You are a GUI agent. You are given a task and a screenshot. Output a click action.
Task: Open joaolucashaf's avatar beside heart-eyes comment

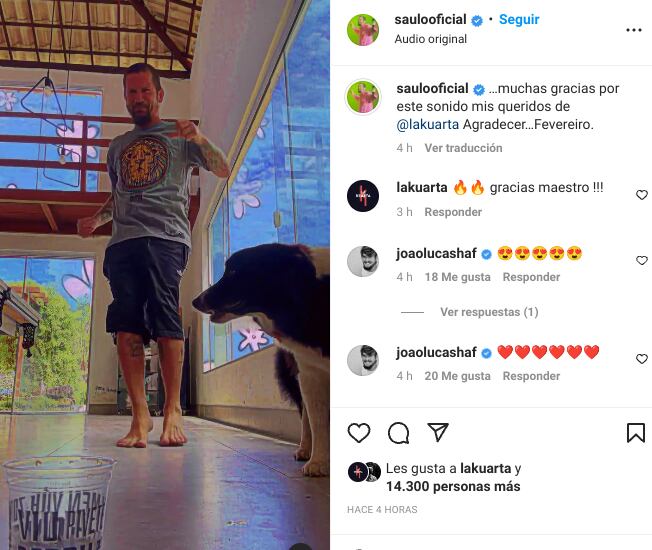pos(363,261)
